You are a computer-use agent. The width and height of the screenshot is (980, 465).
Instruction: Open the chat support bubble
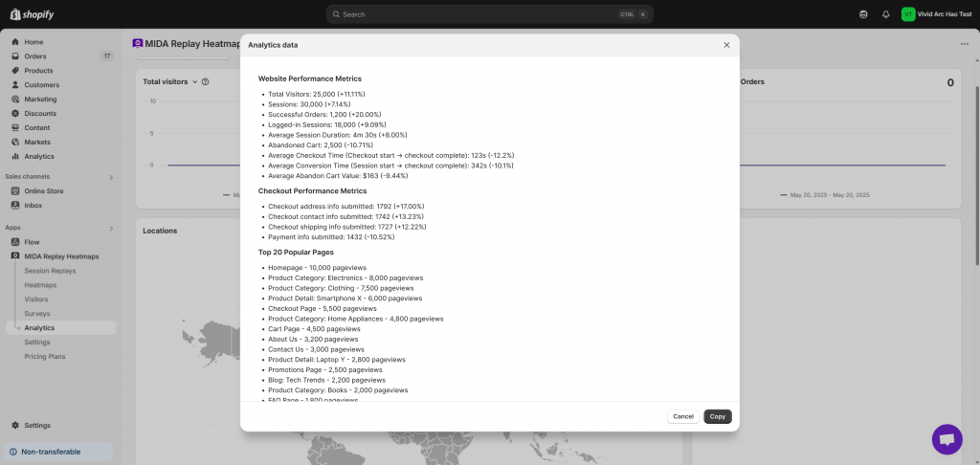pyautogui.click(x=947, y=439)
